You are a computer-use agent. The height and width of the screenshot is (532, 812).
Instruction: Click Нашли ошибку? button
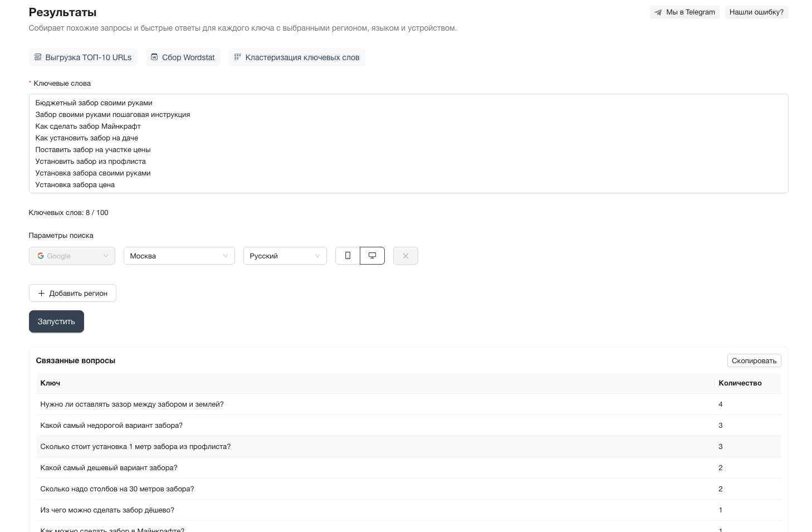pos(756,12)
